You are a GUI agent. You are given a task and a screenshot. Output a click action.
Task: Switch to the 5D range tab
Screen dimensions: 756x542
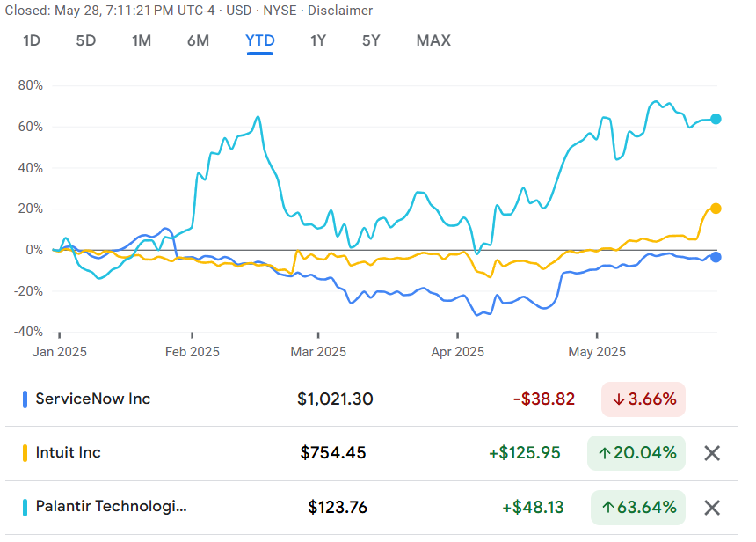pos(86,40)
